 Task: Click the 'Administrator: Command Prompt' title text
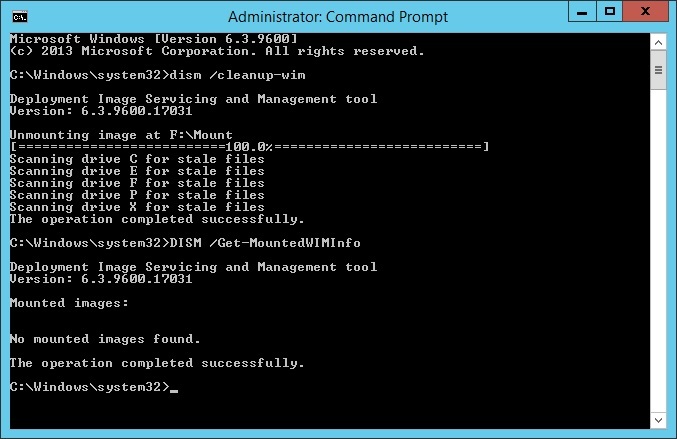click(x=338, y=17)
